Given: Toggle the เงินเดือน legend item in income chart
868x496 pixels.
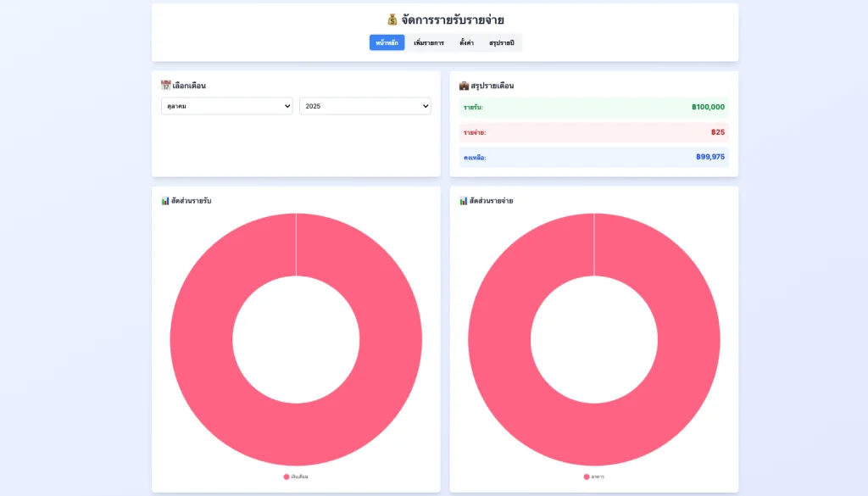Looking at the screenshot, I should tap(296, 476).
